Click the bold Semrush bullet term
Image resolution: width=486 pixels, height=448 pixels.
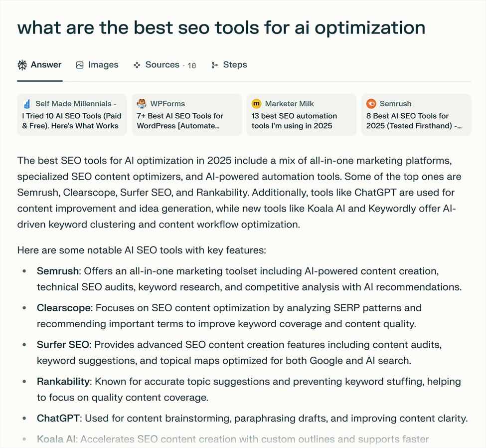[58, 271]
